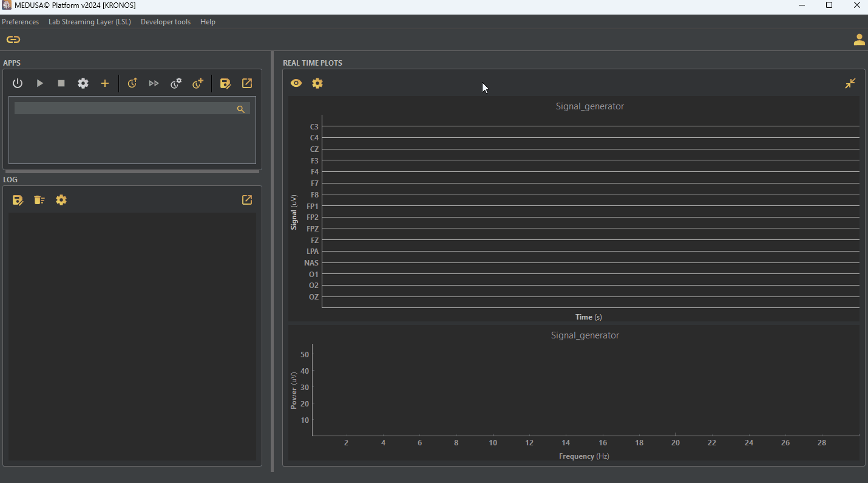The image size is (868, 483).
Task: Click the user profile icon at top right
Action: [859, 40]
